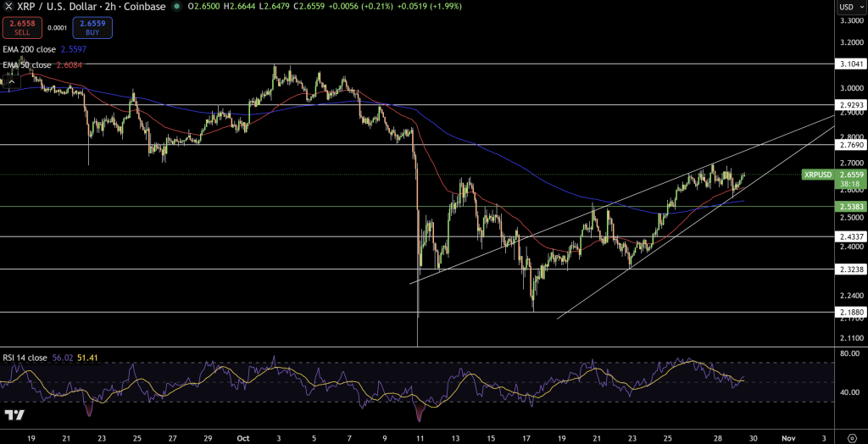Click the 3.3000 price axis label
Image resolution: width=868 pixels, height=444 pixels.
point(852,21)
